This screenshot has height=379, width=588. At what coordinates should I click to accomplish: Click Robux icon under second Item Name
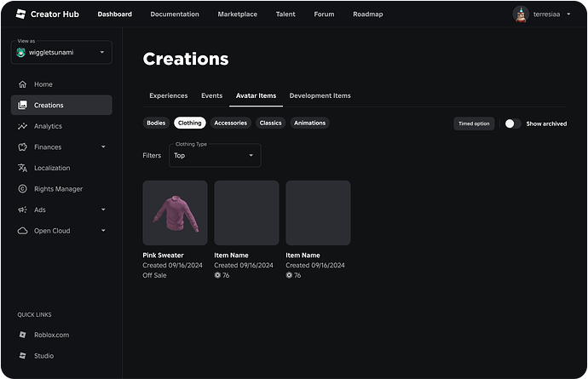(217, 275)
